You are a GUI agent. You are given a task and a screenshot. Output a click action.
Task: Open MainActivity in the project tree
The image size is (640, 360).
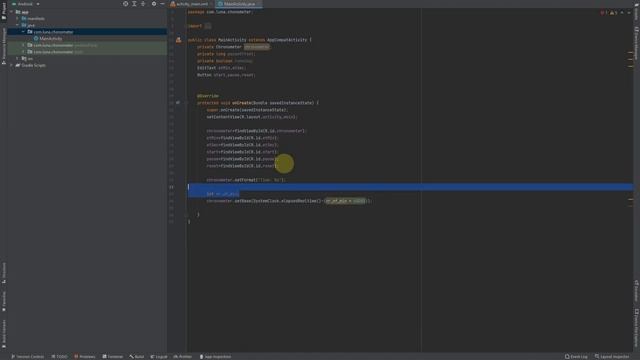51,38
